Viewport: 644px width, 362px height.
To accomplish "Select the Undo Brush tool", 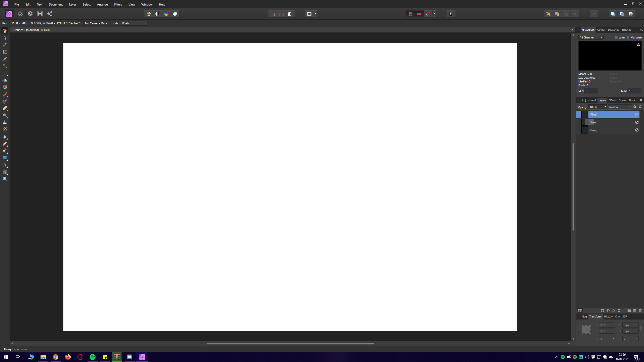I will click(5, 129).
